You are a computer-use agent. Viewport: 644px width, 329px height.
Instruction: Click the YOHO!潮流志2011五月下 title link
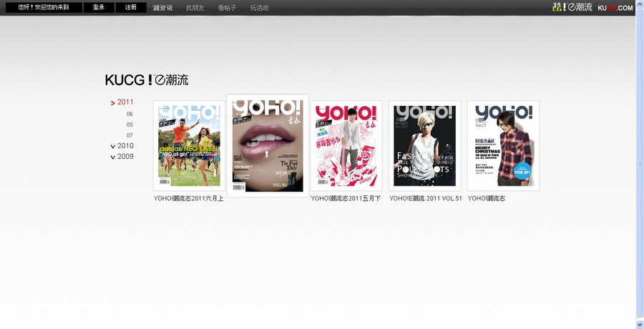pyautogui.click(x=346, y=199)
